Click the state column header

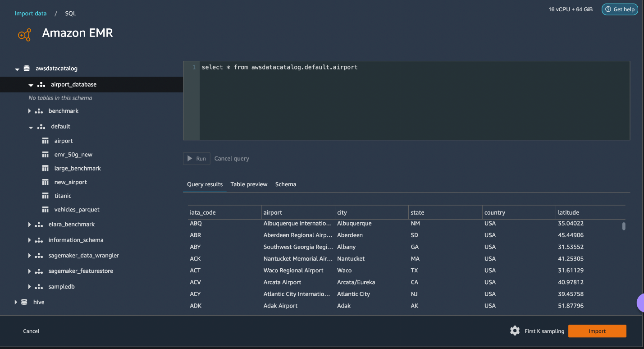click(445, 212)
